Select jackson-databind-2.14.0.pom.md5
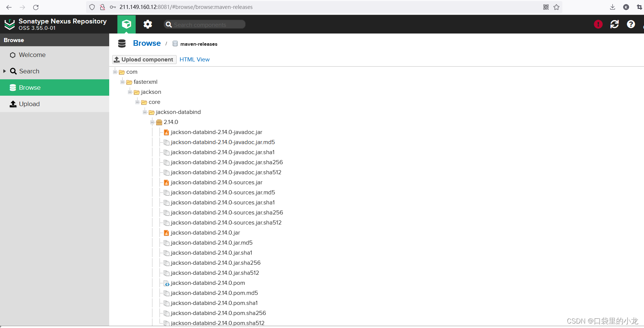The image size is (644, 328). [214, 293]
